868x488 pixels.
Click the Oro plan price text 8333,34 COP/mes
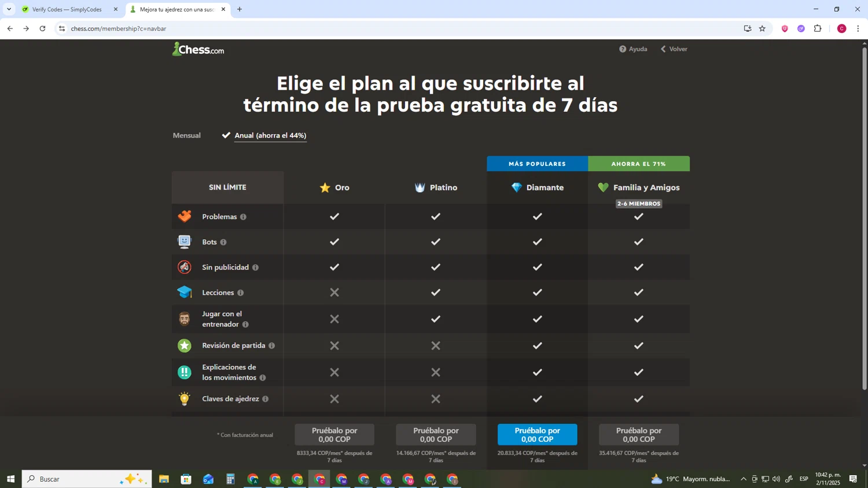coord(334,457)
